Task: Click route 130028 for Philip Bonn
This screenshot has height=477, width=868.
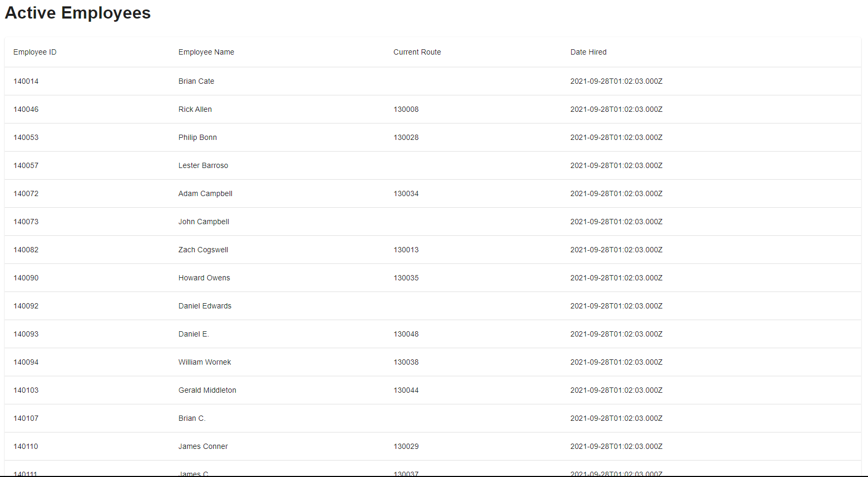Action: point(406,137)
